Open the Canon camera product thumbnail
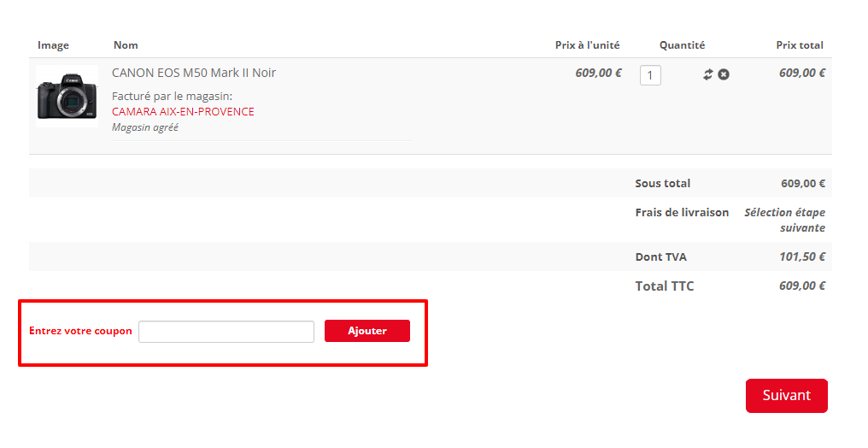This screenshot has width=868, height=448. (67, 97)
